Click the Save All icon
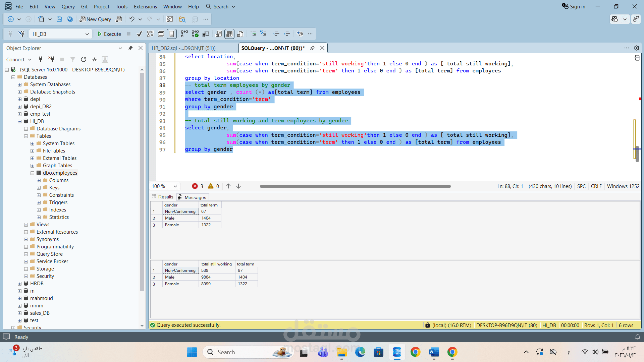644x362 pixels. point(70,19)
